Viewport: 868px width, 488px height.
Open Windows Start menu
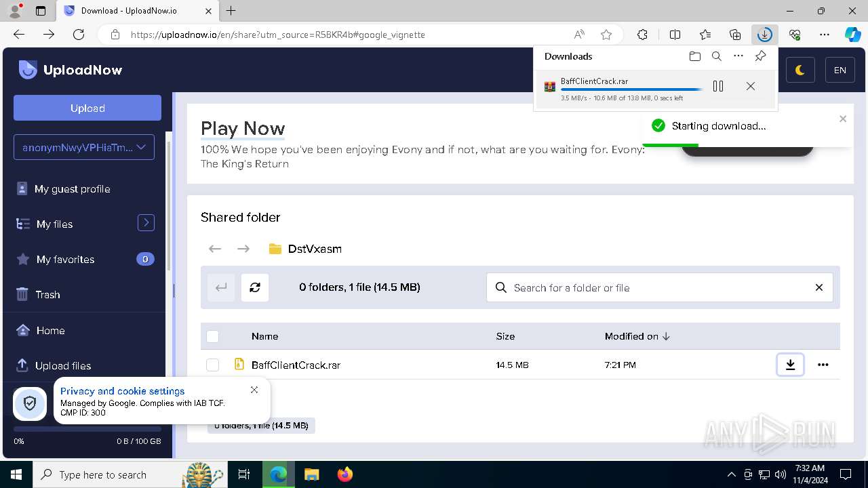pos(16,474)
